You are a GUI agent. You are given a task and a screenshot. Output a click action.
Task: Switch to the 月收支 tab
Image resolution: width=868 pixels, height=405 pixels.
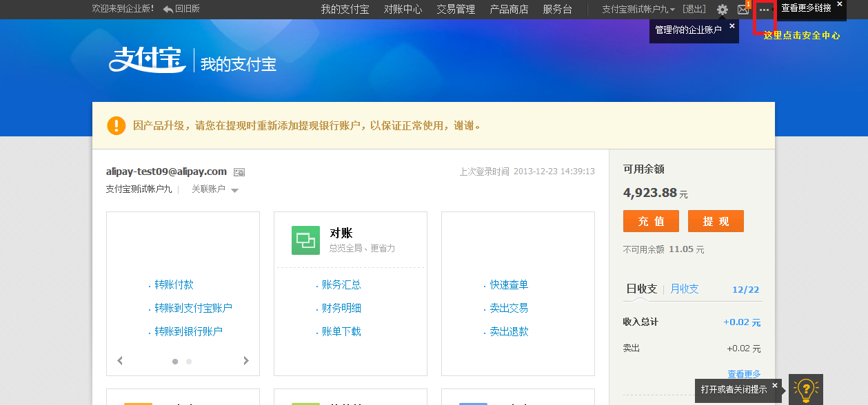pos(685,289)
